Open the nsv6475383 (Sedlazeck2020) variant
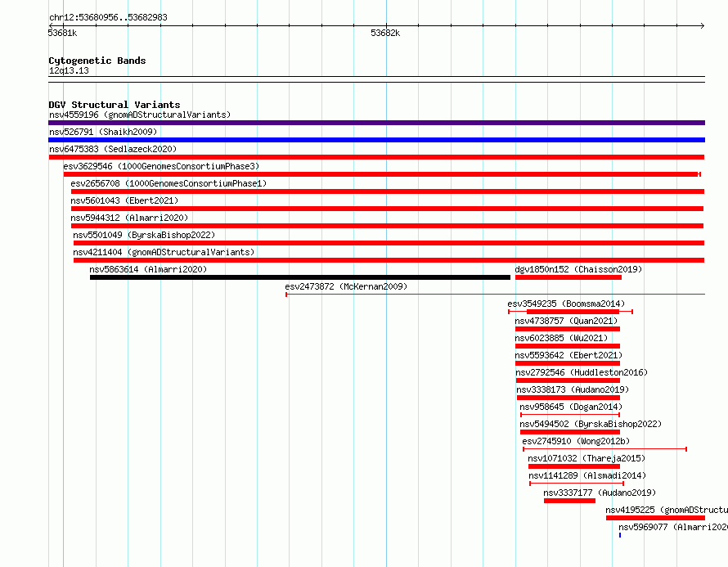Image resolution: width=728 pixels, height=567 pixels. 113,149
